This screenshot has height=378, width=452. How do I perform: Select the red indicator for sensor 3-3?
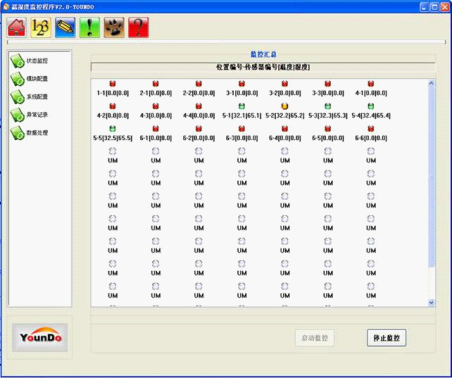click(x=328, y=84)
